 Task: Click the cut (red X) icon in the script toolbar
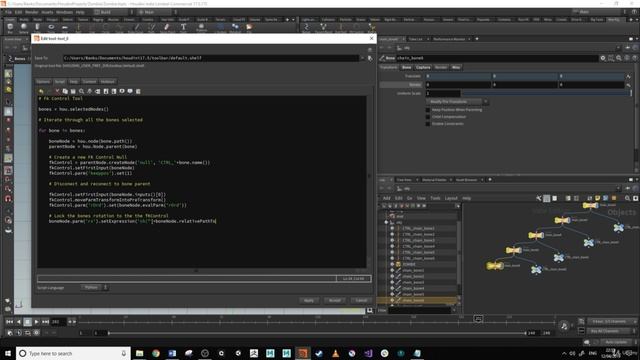(x=57, y=91)
